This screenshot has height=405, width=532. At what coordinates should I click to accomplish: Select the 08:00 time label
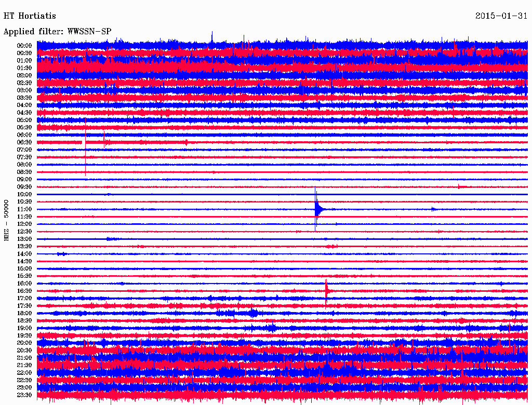24,165
